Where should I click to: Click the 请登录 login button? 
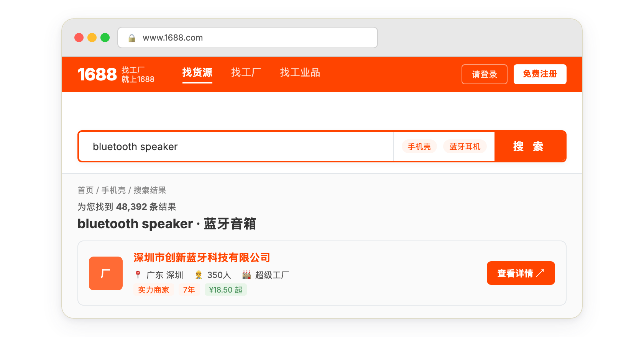pyautogui.click(x=485, y=74)
